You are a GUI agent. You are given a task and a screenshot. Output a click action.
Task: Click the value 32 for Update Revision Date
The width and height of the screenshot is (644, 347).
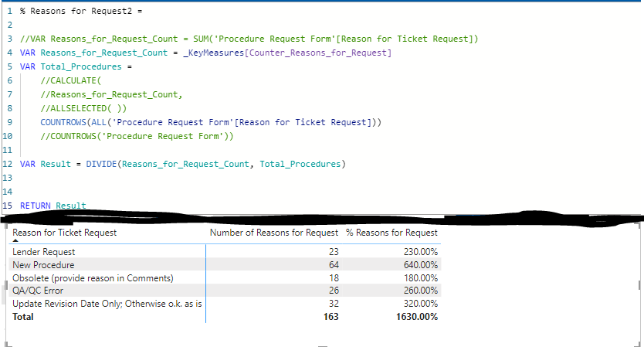334,304
